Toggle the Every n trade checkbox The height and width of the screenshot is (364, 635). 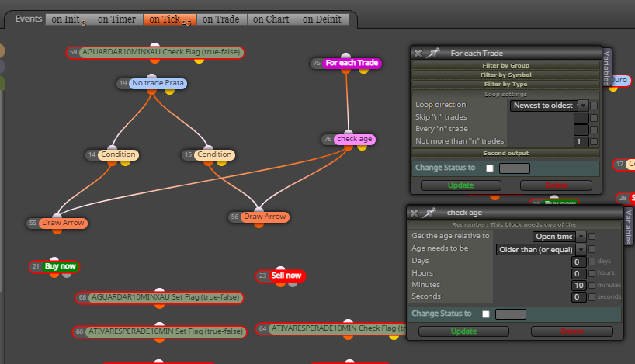click(x=594, y=130)
